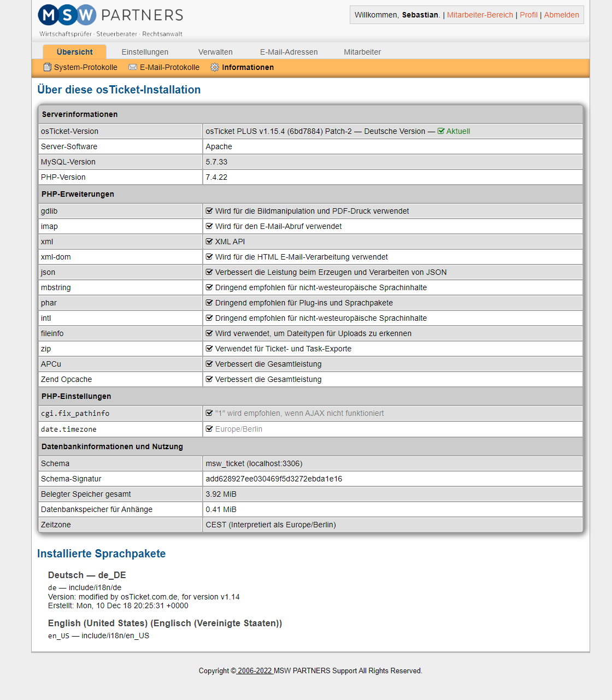
Task: Open the Mitarbeiter tab
Action: [362, 52]
